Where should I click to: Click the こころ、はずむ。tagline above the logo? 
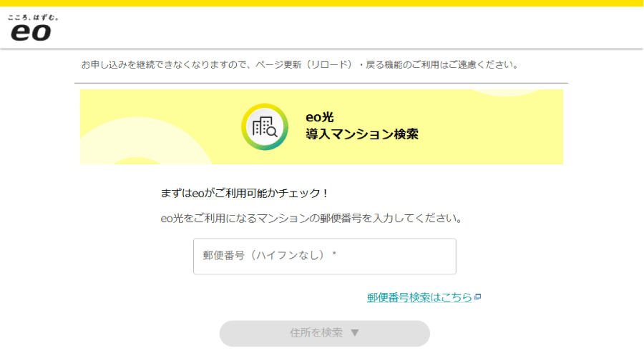click(x=33, y=16)
